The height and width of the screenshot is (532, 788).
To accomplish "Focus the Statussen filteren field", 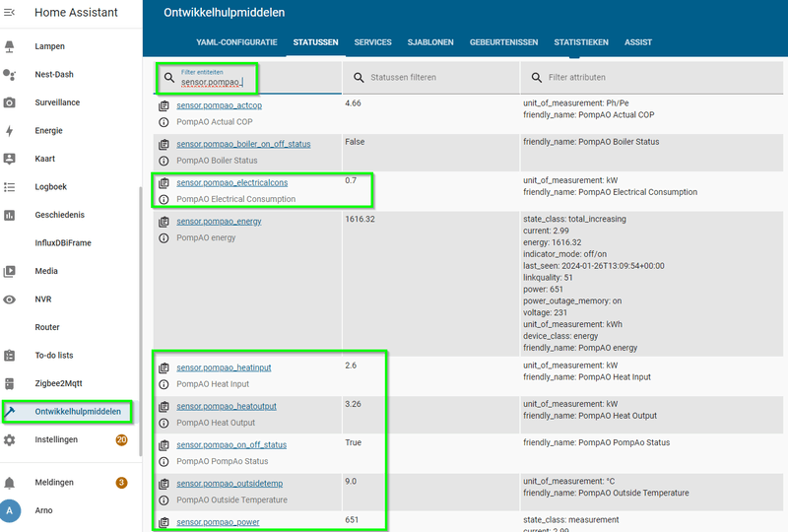I will click(430, 78).
